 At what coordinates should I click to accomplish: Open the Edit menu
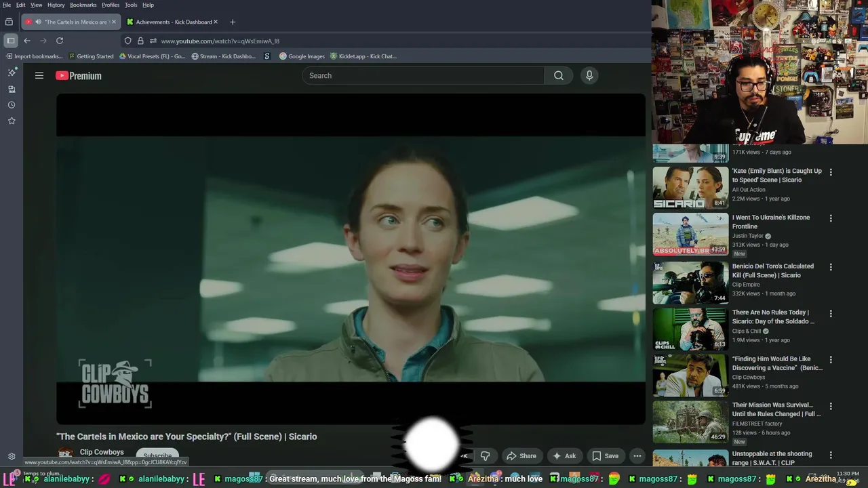(21, 5)
